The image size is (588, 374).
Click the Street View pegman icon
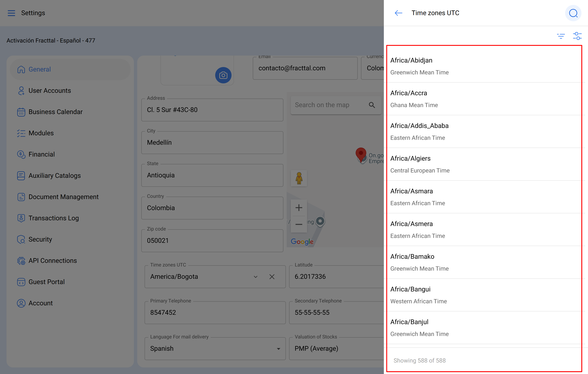(299, 178)
